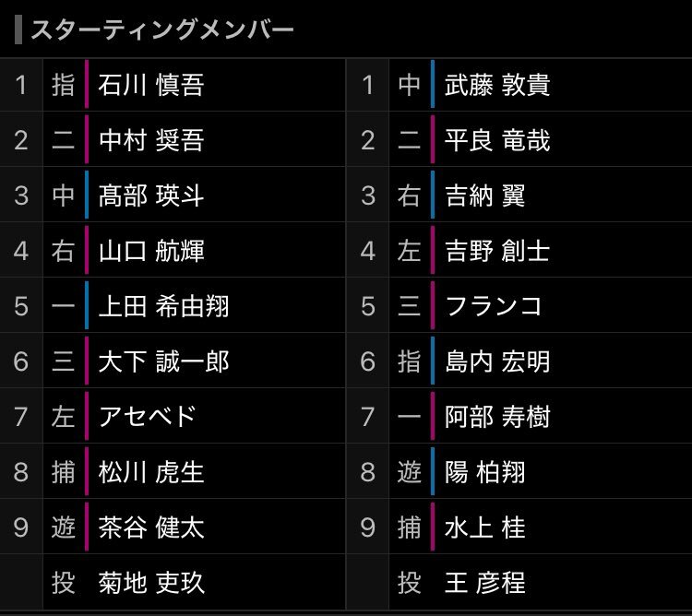Tap player 平良 竜哉
This screenshot has width=692, height=616.
497,140
